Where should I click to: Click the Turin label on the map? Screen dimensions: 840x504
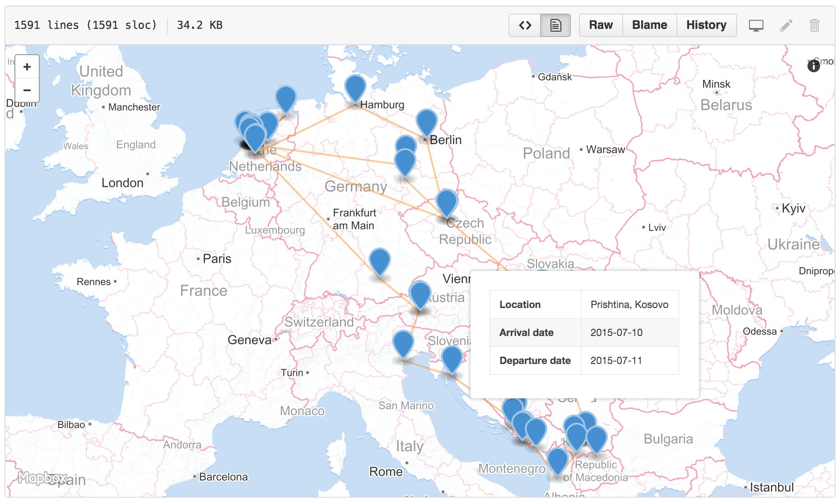point(292,373)
